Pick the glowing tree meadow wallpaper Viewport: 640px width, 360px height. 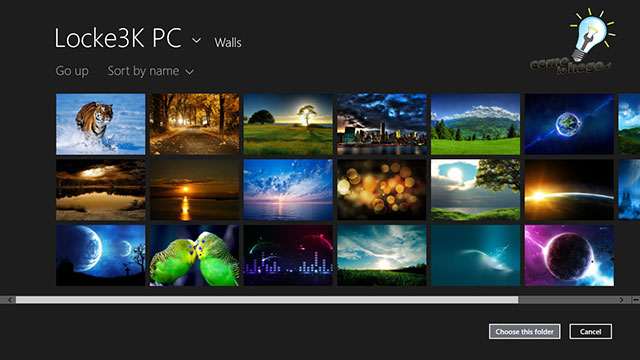point(288,124)
